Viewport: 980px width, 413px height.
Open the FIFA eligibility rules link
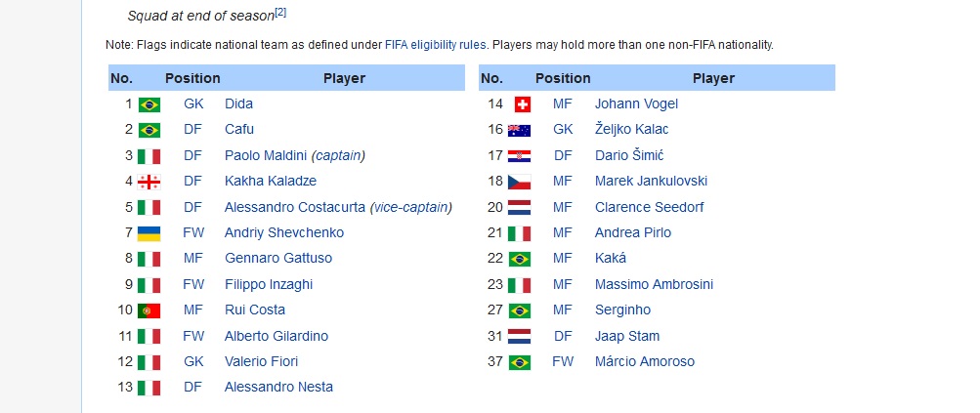click(x=435, y=45)
